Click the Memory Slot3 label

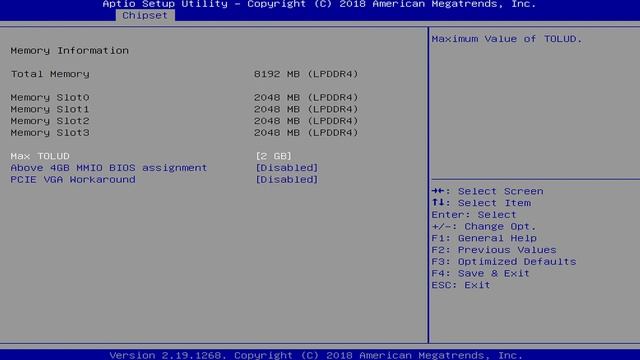point(50,133)
